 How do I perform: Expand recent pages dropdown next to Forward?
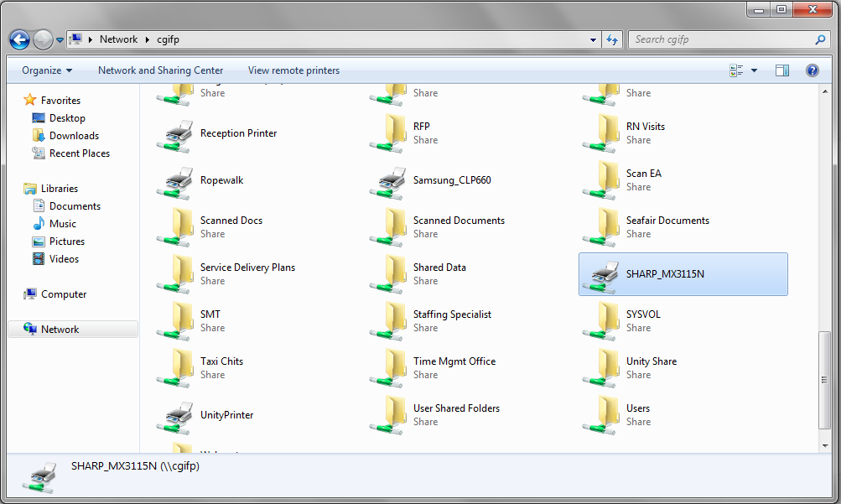[60, 40]
